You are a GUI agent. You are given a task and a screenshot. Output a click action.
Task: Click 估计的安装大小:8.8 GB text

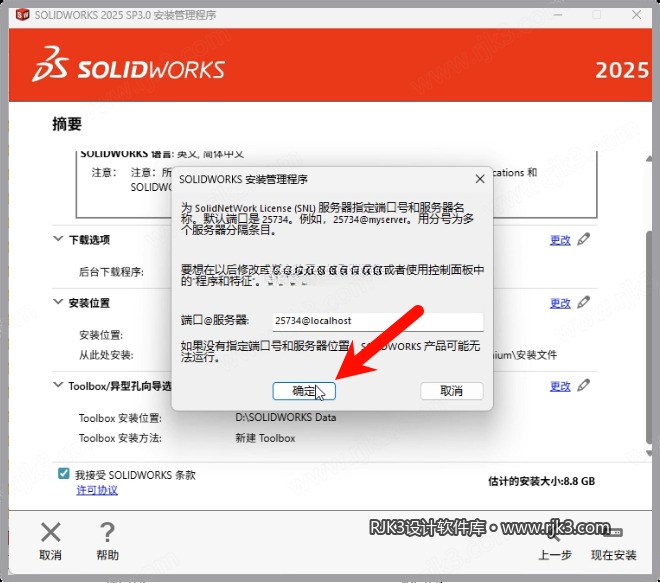[x=542, y=481]
